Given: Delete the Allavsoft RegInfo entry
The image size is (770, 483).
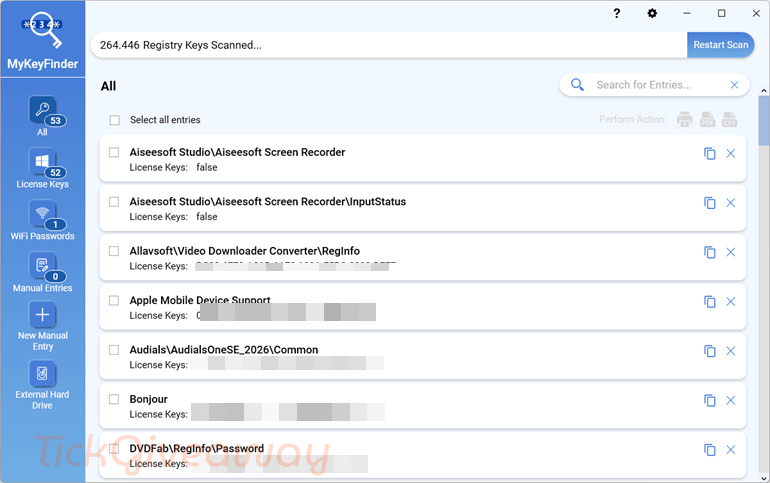Looking at the screenshot, I should click(731, 252).
